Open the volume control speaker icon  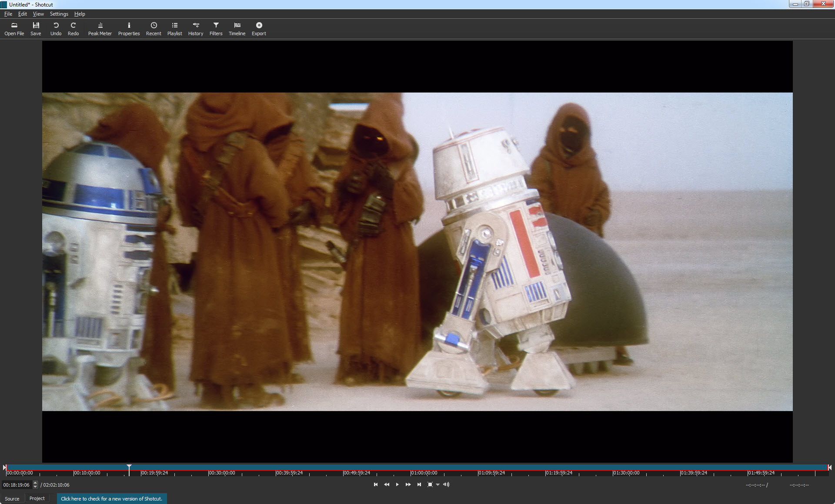tap(446, 484)
